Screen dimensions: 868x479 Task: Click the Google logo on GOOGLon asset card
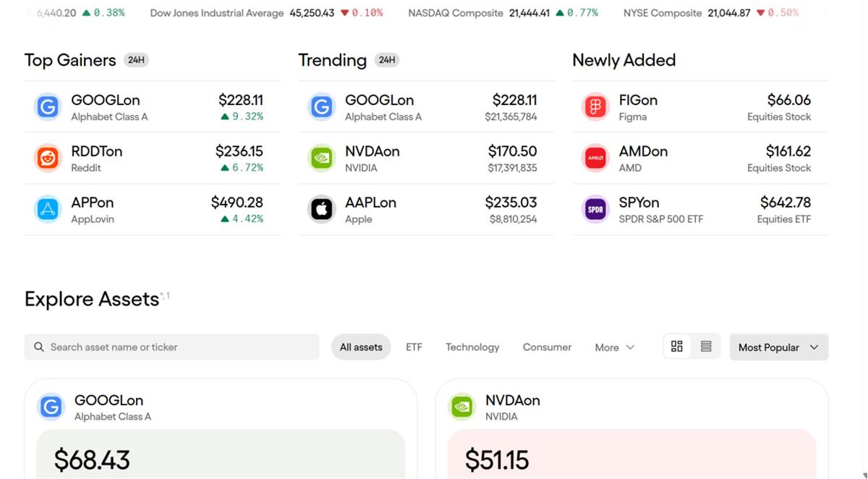pyautogui.click(x=51, y=407)
